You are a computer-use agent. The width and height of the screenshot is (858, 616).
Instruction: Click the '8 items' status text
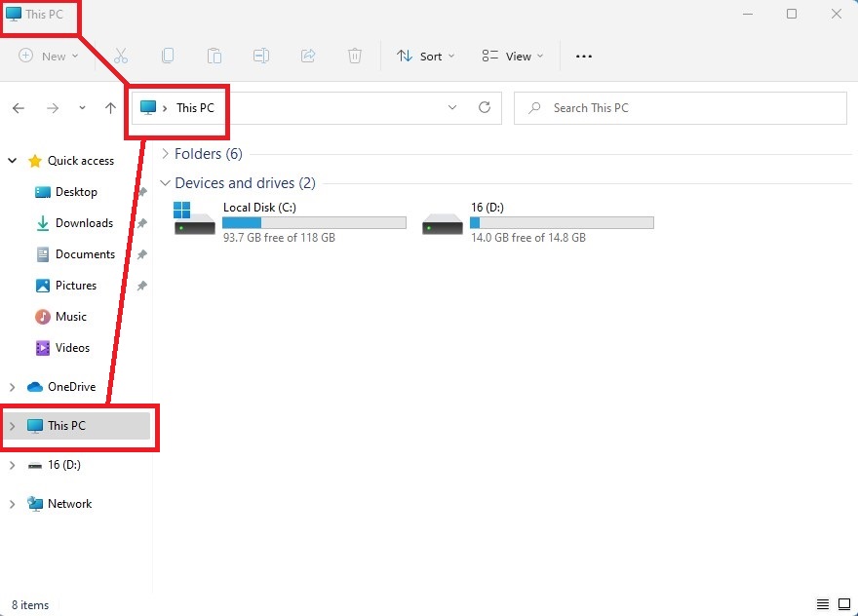tap(30, 605)
